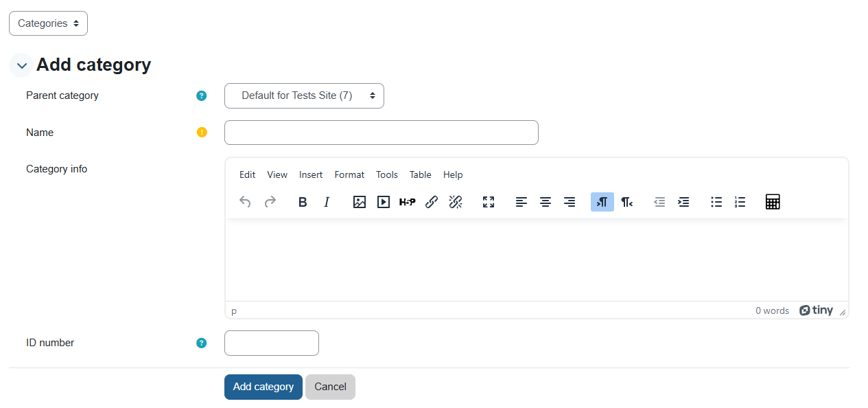Click inside the Category info text area

537,260
